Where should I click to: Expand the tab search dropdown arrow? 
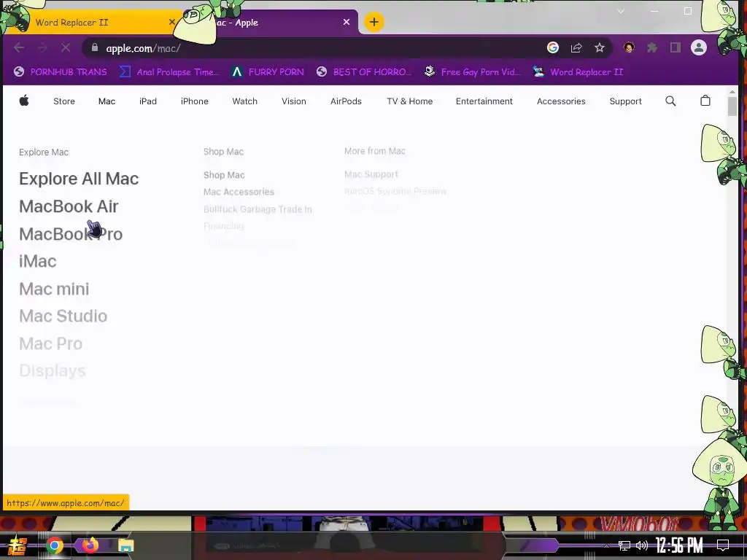tap(621, 12)
